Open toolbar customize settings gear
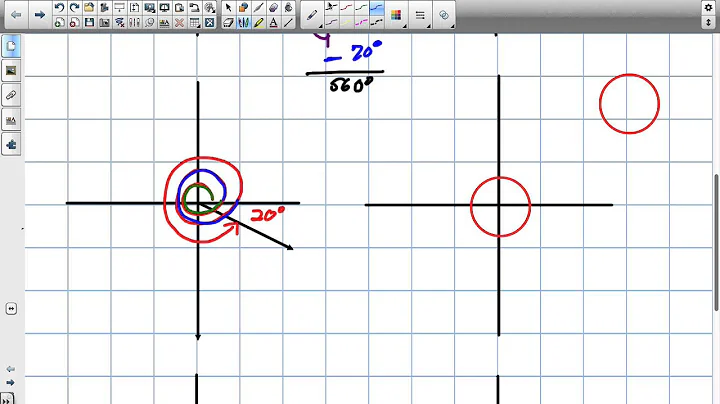 (709, 7)
